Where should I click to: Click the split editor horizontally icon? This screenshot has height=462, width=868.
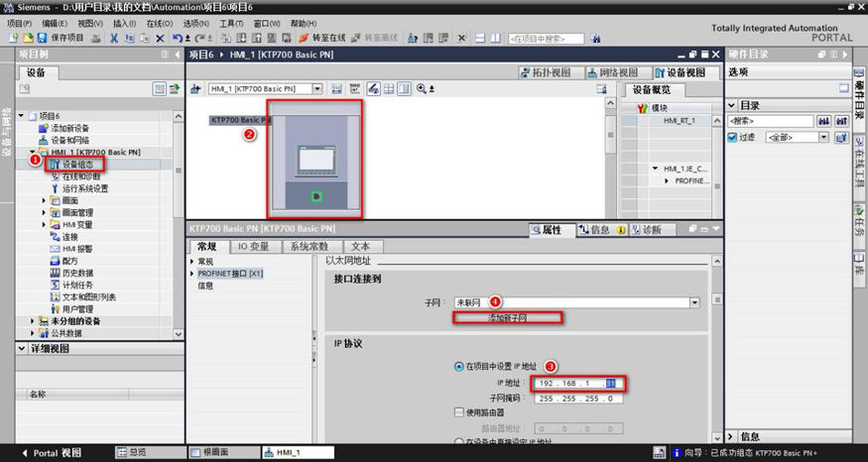coord(480,39)
